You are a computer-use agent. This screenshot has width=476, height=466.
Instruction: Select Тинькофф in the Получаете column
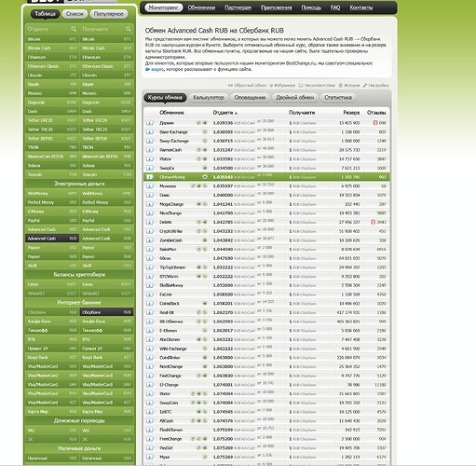click(106, 330)
